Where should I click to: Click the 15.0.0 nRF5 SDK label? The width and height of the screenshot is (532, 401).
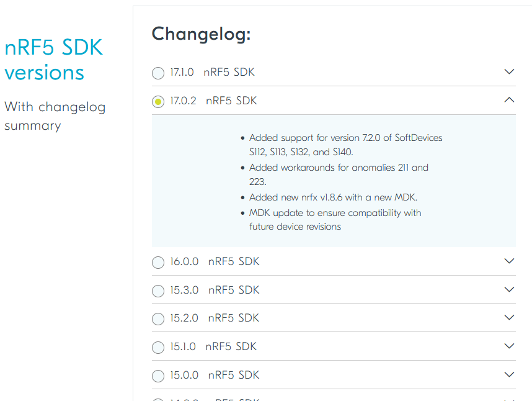coord(215,375)
